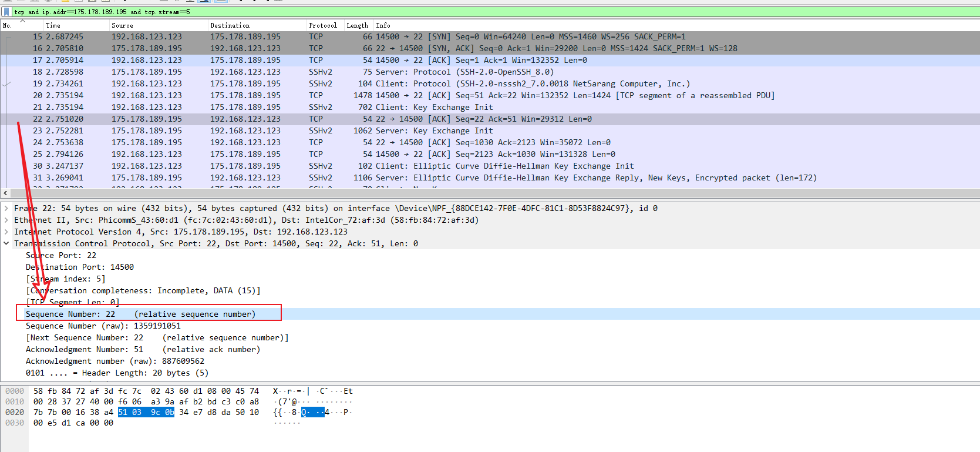Image resolution: width=980 pixels, height=452 pixels.
Task: Expand the Internet Protocol Version 4 row
Action: coord(6,232)
